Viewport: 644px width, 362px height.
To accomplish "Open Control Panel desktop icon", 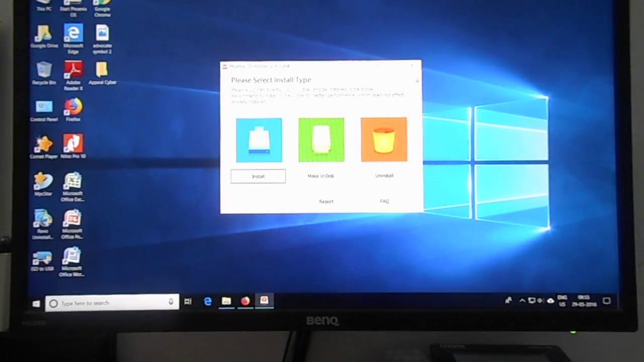I will click(44, 111).
